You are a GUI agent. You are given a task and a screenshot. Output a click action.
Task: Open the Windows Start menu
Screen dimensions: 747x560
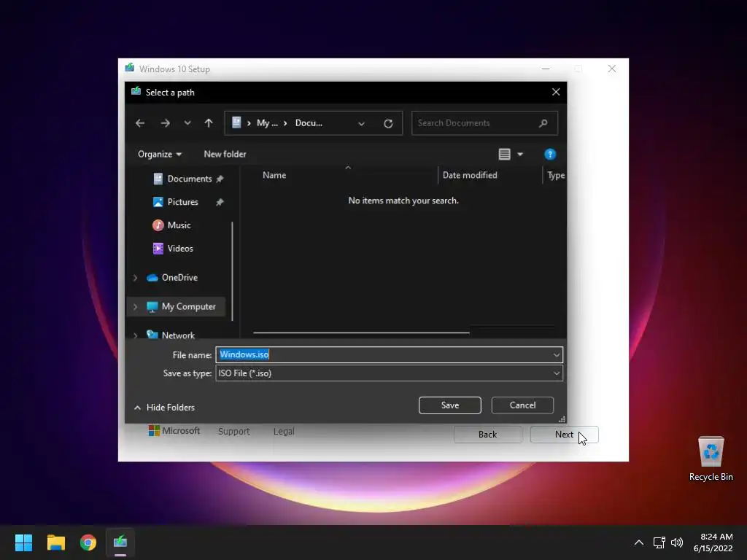pyautogui.click(x=23, y=542)
